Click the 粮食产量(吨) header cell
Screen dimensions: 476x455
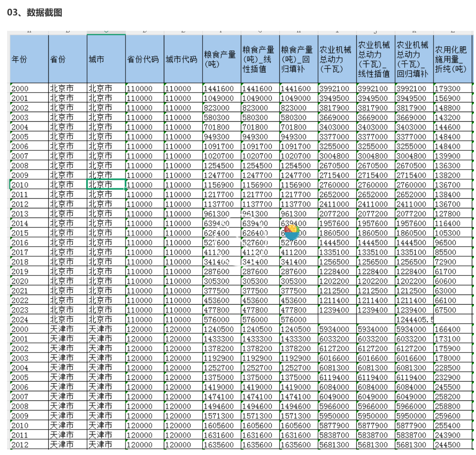pos(222,59)
